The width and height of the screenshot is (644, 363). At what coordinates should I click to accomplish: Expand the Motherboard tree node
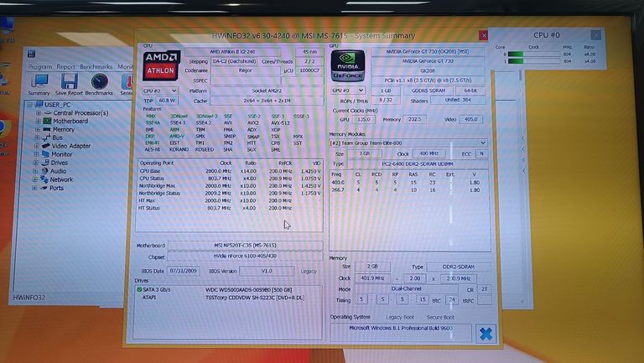pyautogui.click(x=39, y=121)
